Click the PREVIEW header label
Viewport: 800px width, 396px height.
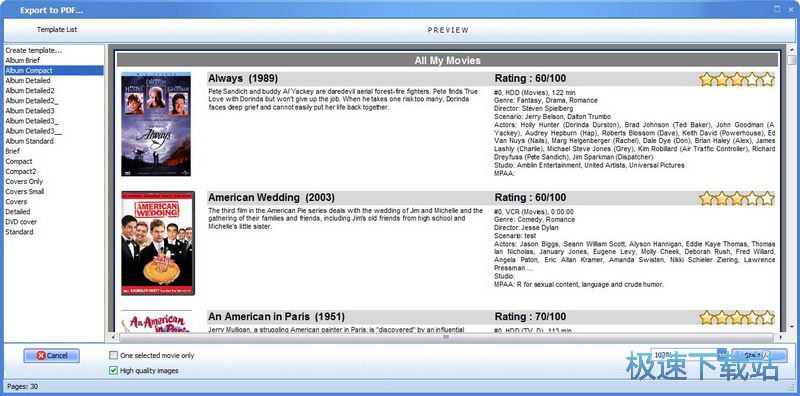[x=448, y=30]
